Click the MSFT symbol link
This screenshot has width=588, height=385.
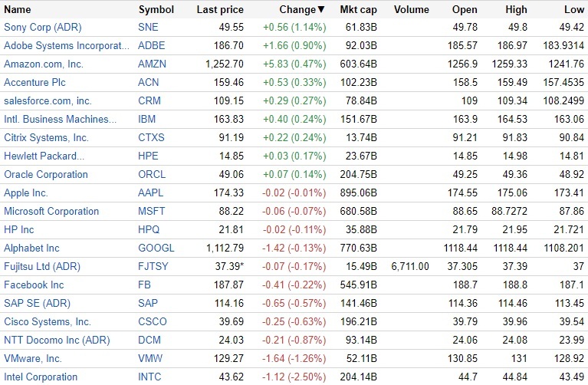click(152, 211)
